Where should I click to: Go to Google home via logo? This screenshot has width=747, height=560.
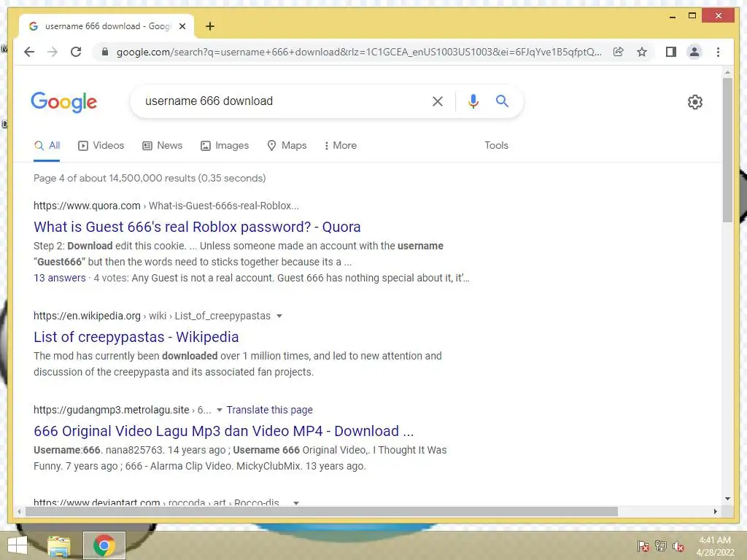click(x=64, y=102)
